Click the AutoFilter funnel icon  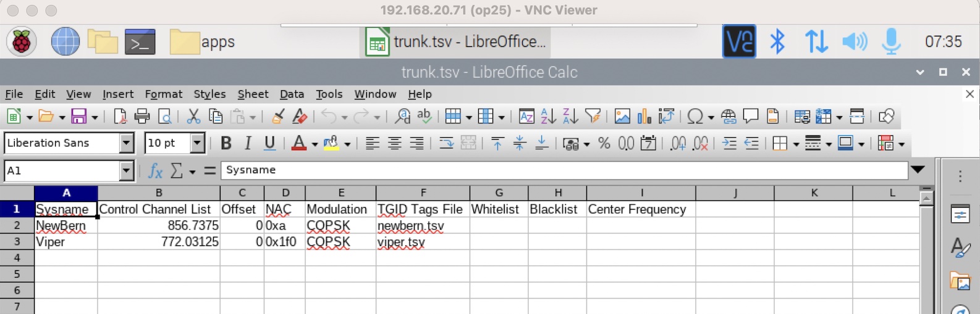click(593, 116)
